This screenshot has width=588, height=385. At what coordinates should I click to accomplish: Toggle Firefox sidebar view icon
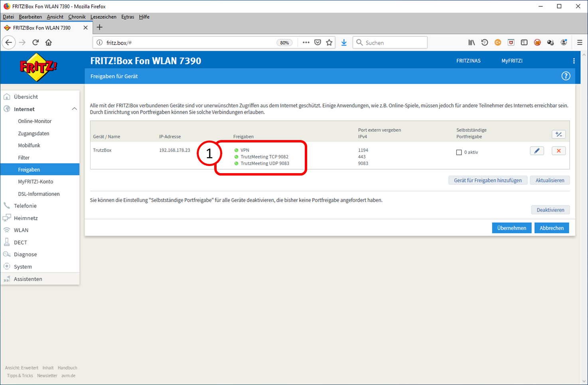click(x=524, y=42)
